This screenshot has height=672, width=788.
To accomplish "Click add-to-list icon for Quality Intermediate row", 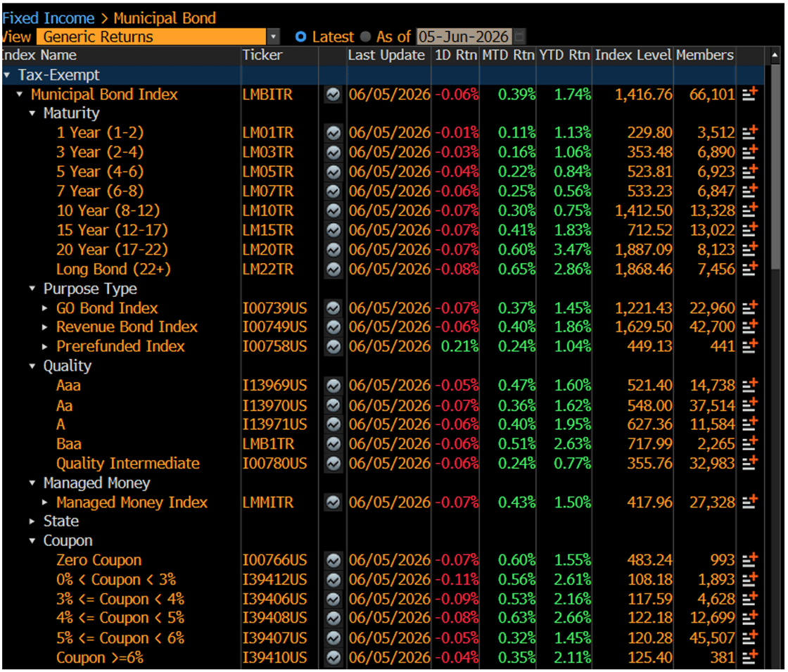I will (x=750, y=463).
